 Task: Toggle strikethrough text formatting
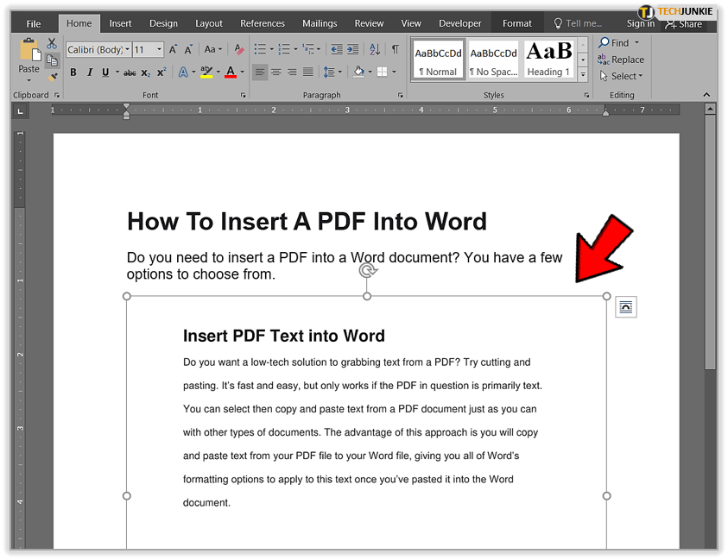[130, 73]
